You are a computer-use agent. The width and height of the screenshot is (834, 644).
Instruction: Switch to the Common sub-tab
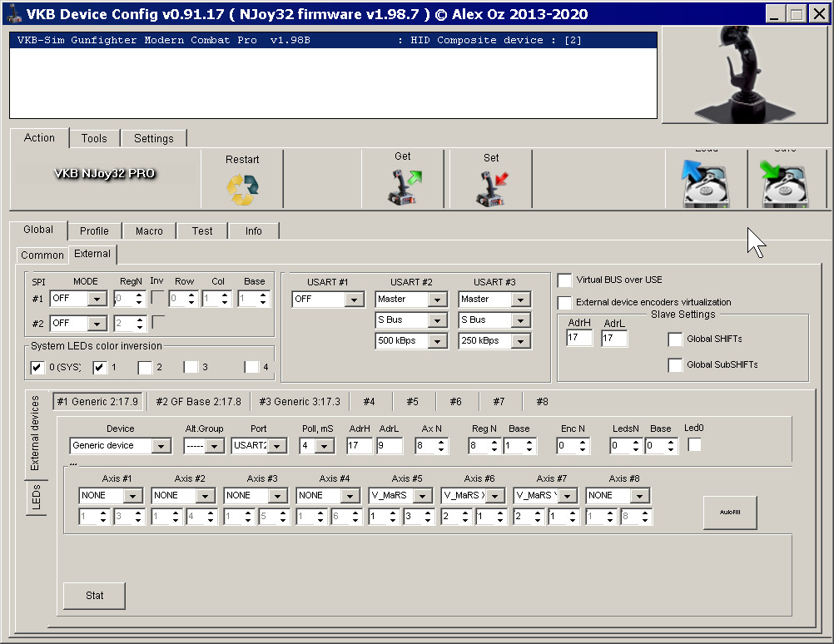click(42, 255)
